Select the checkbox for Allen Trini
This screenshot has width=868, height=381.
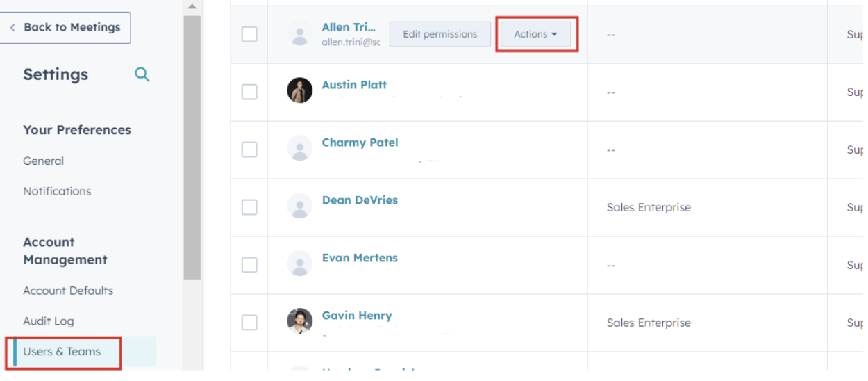point(249,34)
